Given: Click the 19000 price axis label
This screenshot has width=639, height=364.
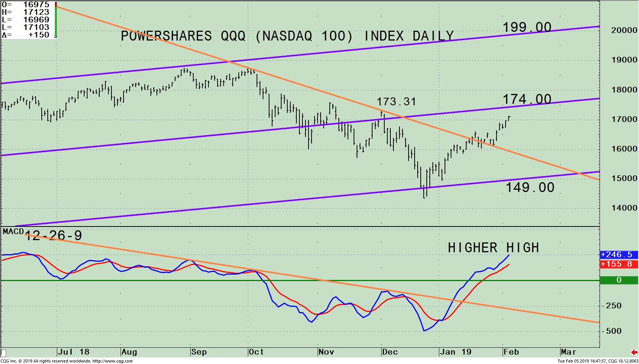Looking at the screenshot, I should pos(624,60).
